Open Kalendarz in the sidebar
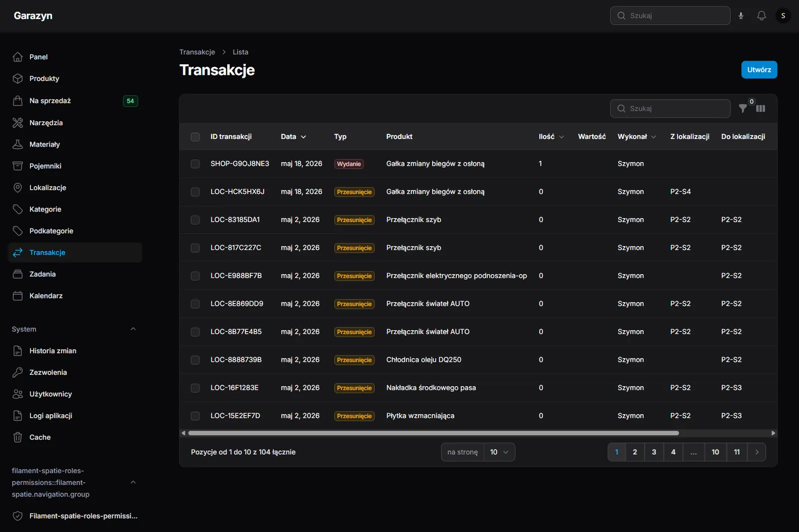799x532 pixels. [75, 295]
